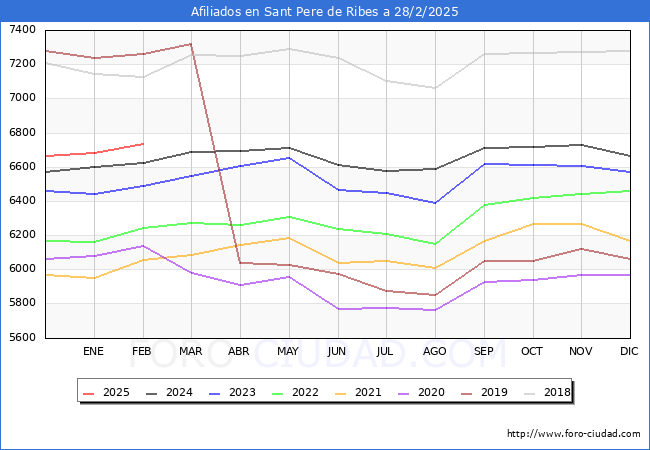Click the 7200 y-axis value
The image size is (650, 450).
(x=22, y=64)
